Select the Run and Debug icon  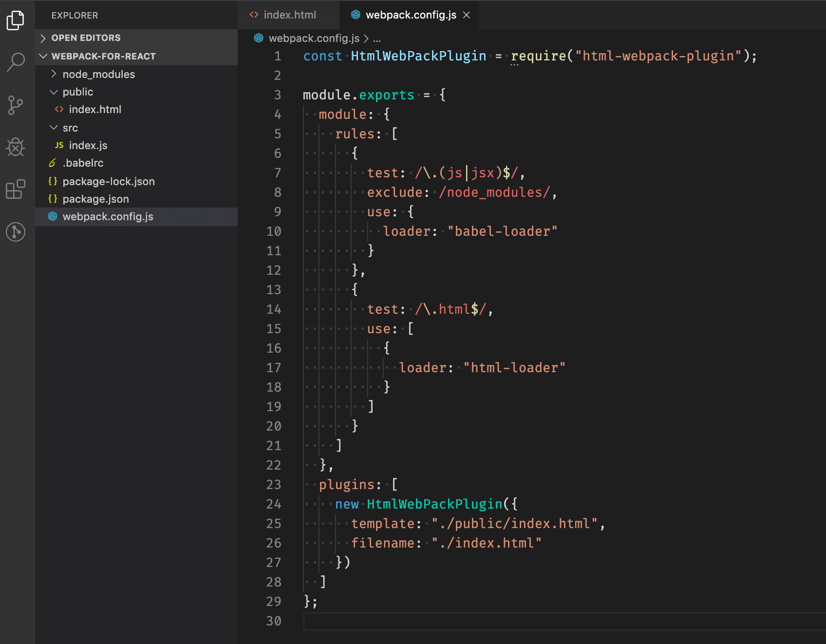[x=16, y=148]
